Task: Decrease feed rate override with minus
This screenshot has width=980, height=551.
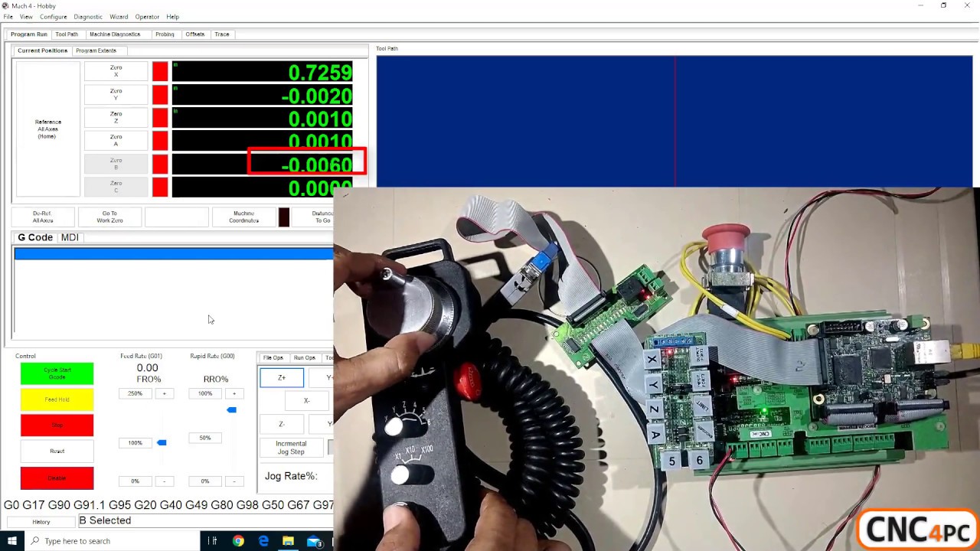Action: [x=164, y=481]
